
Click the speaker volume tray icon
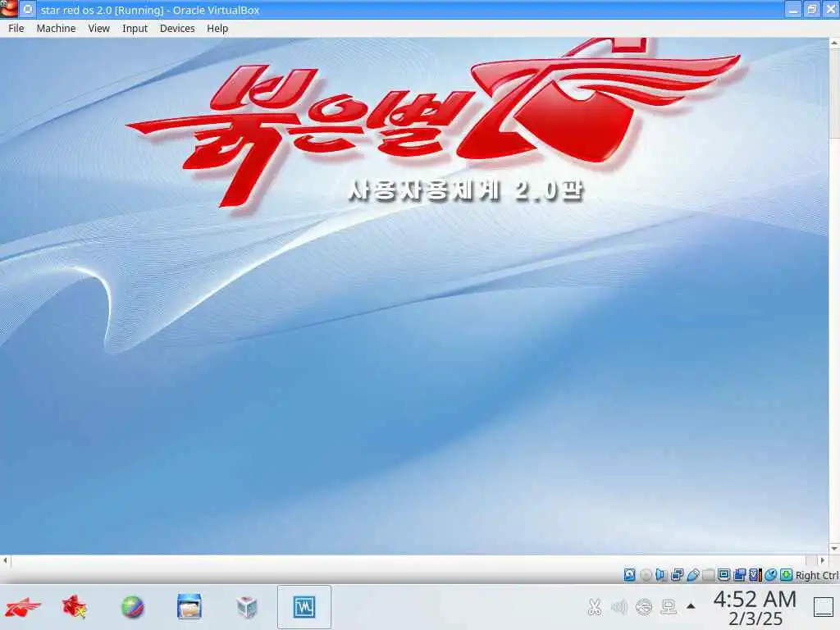click(619, 607)
